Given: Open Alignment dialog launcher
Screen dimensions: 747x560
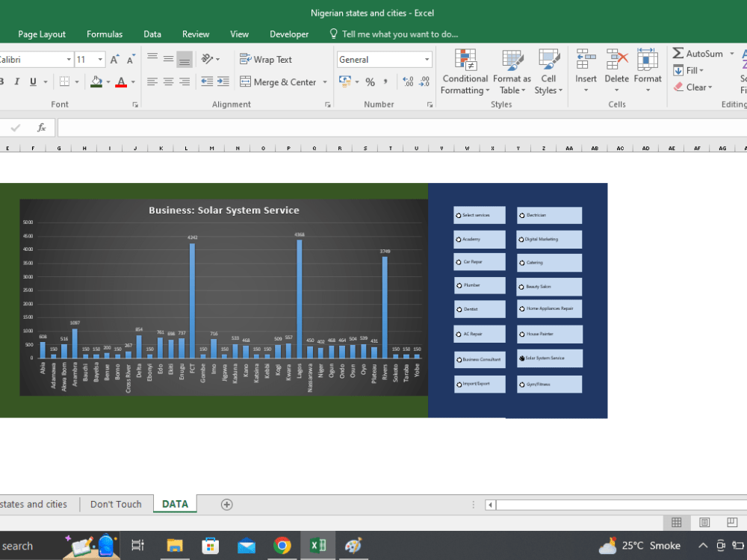Looking at the screenshot, I should pos(328,105).
